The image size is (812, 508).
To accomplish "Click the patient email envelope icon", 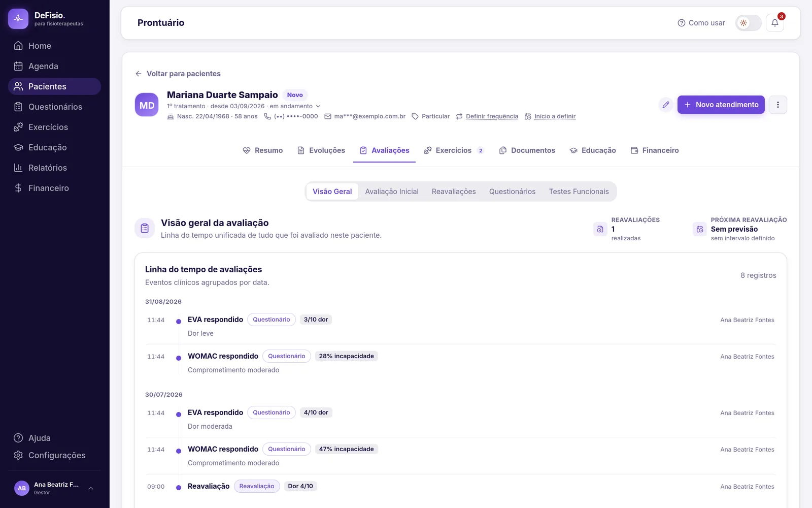I will 328,116.
